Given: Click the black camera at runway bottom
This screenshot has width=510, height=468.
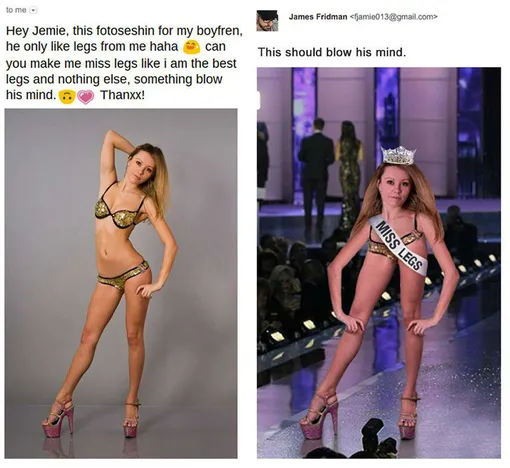Looking at the screenshot, I should click(377, 438).
